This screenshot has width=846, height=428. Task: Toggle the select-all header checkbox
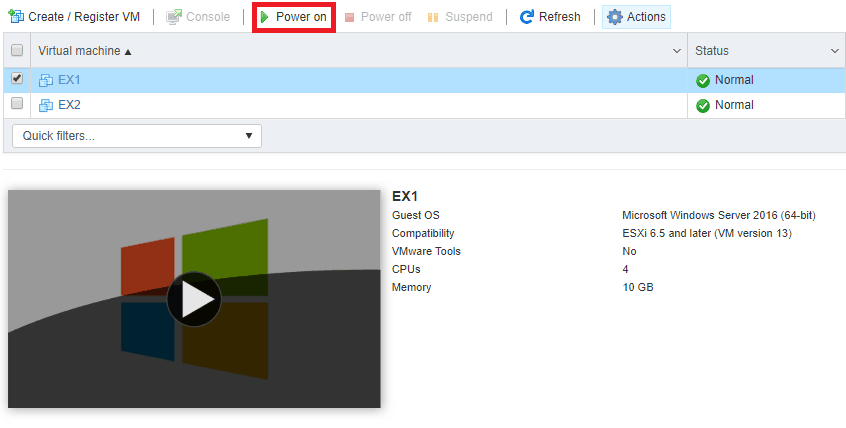tap(17, 50)
